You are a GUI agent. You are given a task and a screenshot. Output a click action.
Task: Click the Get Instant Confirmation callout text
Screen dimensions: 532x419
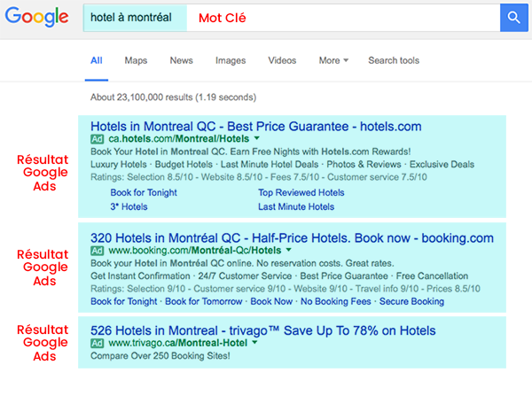click(140, 276)
